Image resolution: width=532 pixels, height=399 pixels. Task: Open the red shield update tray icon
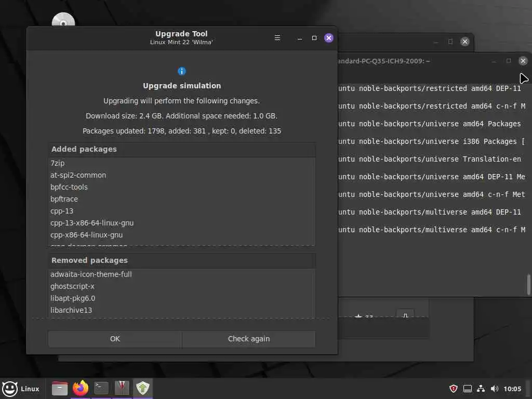tap(453, 389)
